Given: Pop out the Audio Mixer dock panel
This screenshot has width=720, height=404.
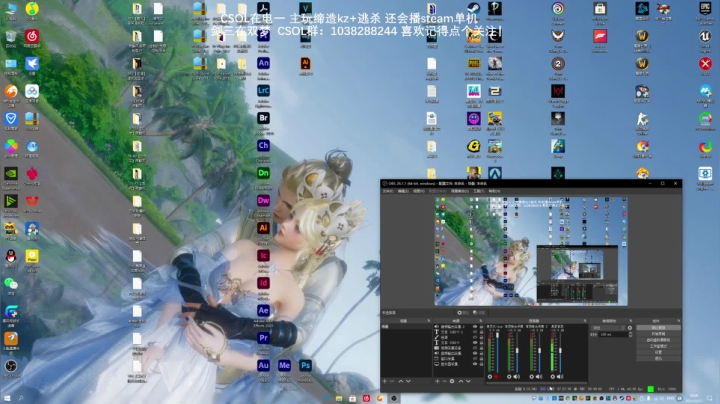Looking at the screenshot, I should (x=585, y=321).
